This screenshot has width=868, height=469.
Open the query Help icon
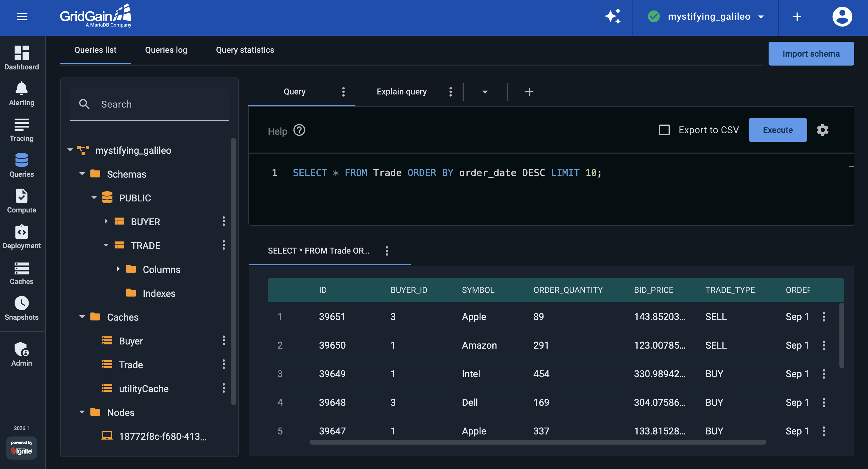(299, 130)
